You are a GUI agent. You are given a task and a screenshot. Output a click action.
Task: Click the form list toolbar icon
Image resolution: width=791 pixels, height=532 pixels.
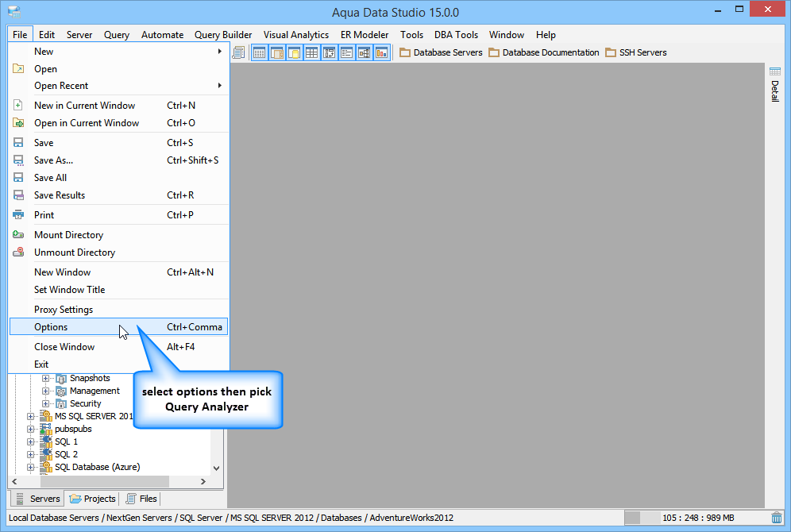[346, 52]
